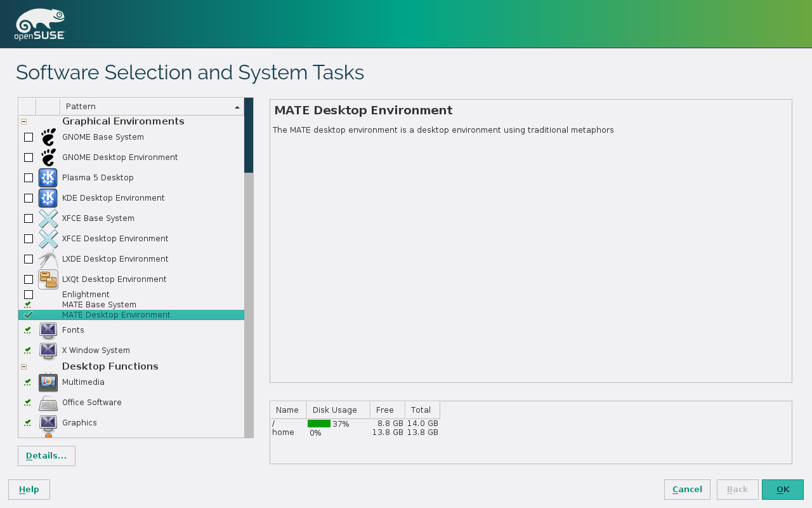Sort by the Pattern column header
The width and height of the screenshot is (812, 508).
(x=152, y=107)
